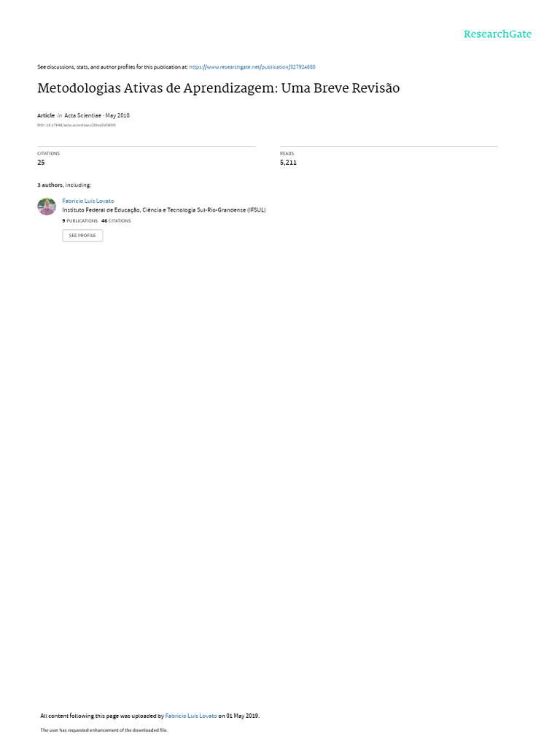
Task: Open Fabricio Luis Lovato's profile photo
Action: [47, 206]
